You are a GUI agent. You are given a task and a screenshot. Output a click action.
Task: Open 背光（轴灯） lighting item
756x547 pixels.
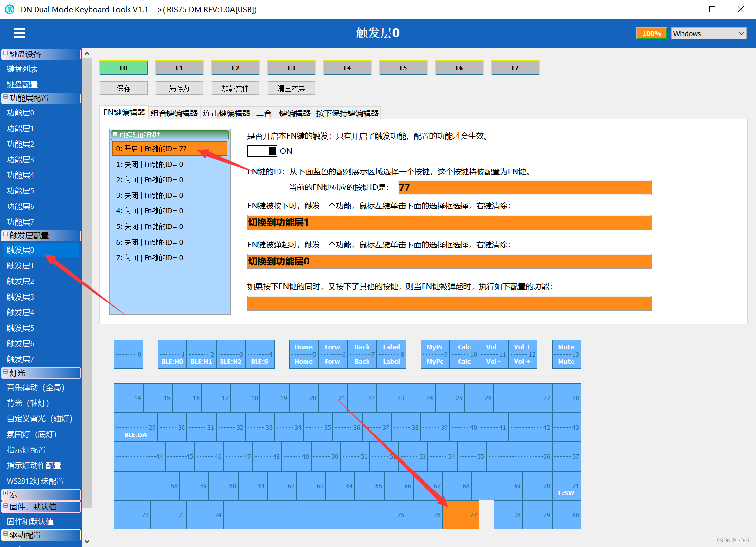pyautogui.click(x=41, y=403)
